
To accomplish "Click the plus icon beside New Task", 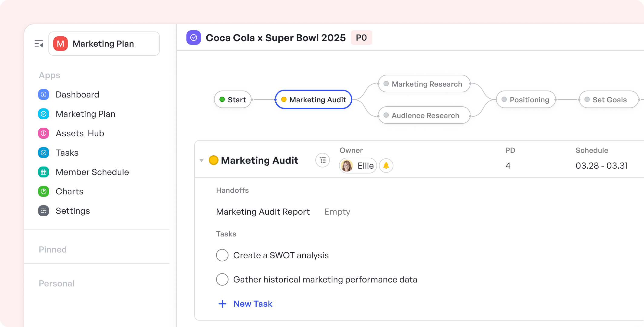I will pyautogui.click(x=222, y=304).
